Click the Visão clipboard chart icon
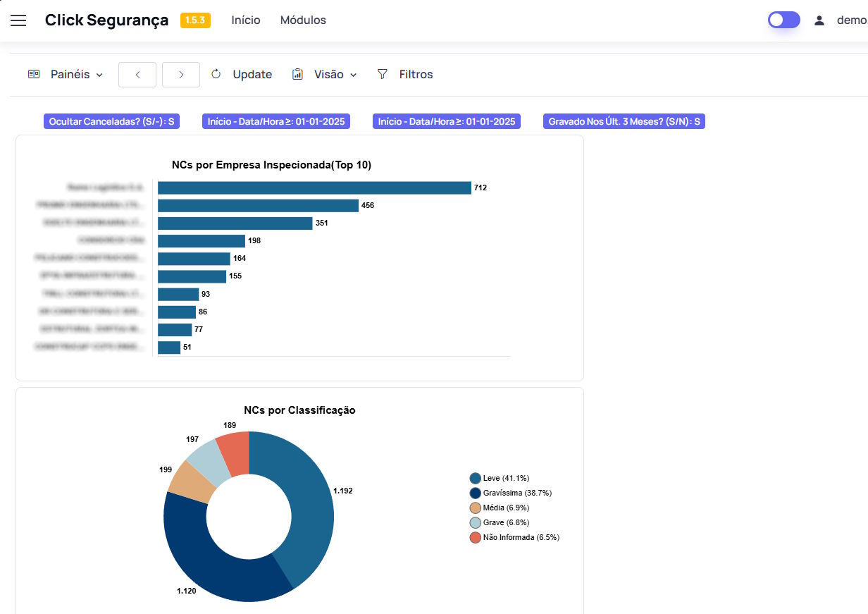Image resolution: width=868 pixels, height=614 pixels. [x=297, y=74]
